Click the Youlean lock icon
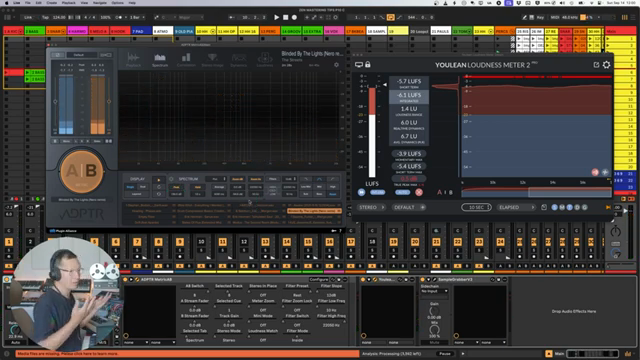Screen dimensions: 640x360 [368, 64]
